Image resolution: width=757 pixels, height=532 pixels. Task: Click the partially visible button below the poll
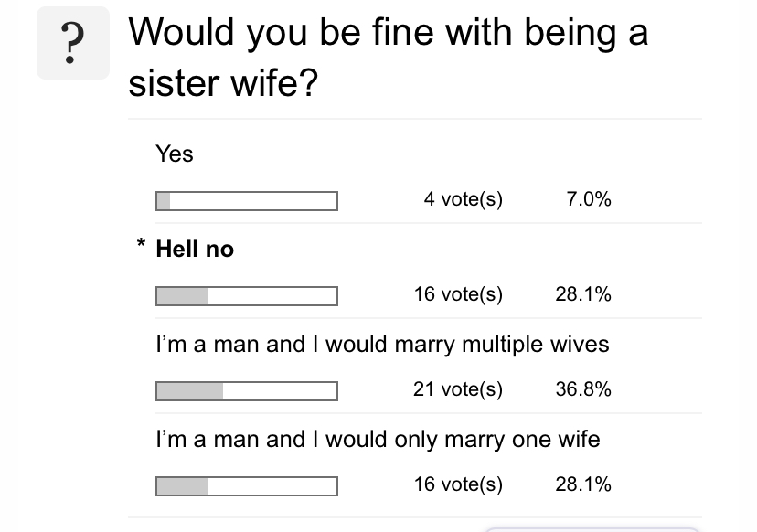click(592, 529)
